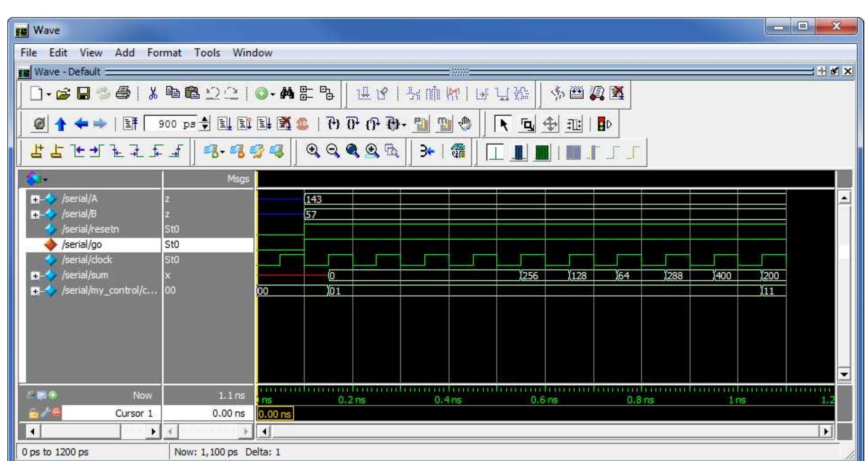Break the simulation with the red stop icon
The height and width of the screenshot is (461, 868).
(302, 124)
